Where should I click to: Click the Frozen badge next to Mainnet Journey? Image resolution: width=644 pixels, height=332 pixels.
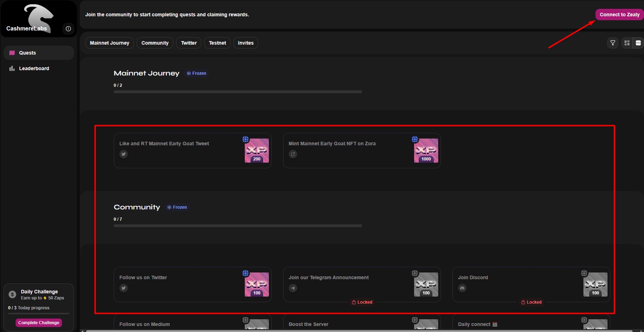point(197,73)
